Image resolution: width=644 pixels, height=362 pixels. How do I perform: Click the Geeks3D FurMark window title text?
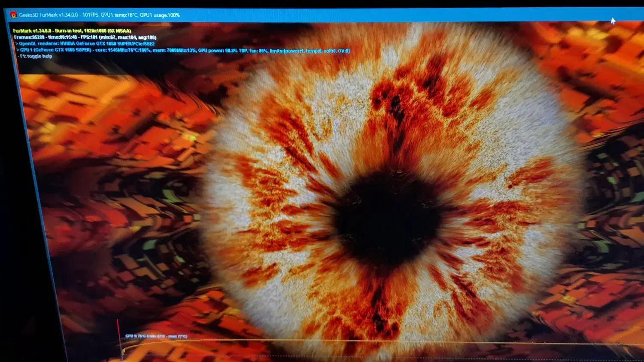click(x=48, y=15)
